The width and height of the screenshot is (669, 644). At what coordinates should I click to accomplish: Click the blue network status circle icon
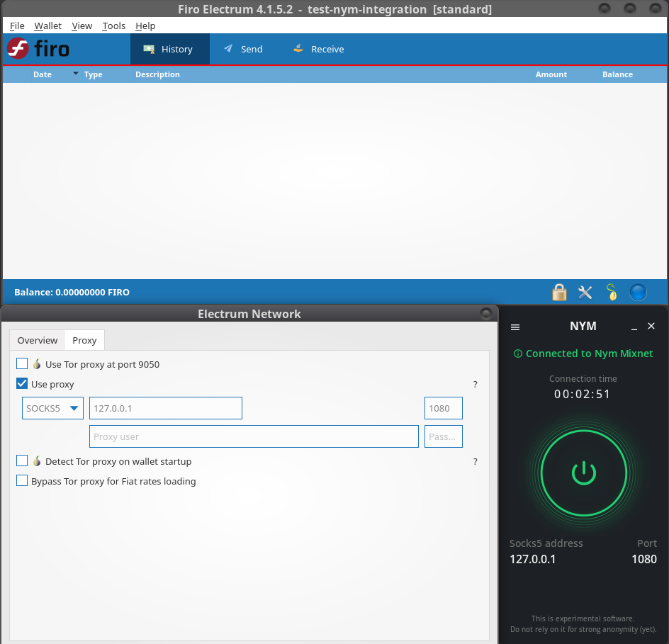tap(638, 293)
